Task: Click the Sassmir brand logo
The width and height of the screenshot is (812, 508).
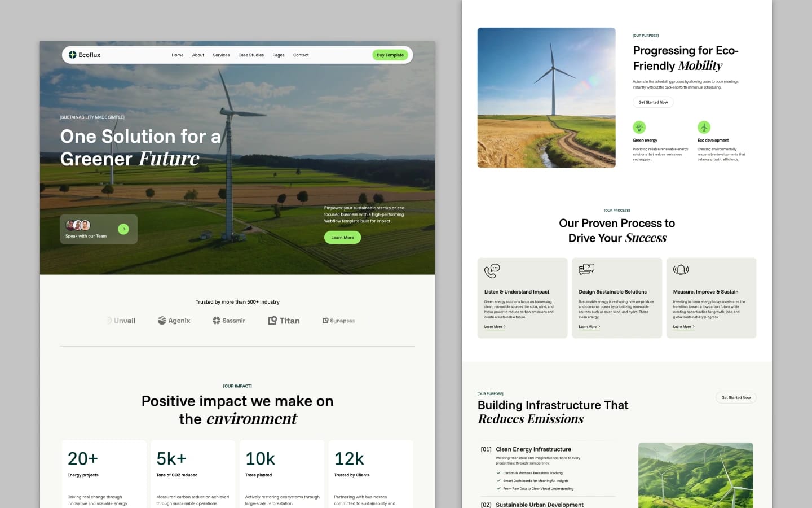Action: coord(228,321)
